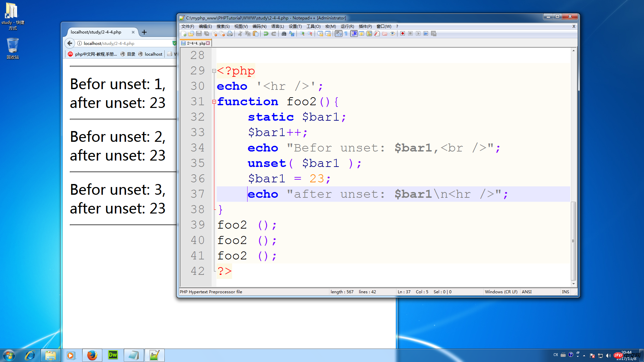This screenshot has width=644, height=362.
Task: Open the 目录 bookmark in browser
Action: pyautogui.click(x=128, y=54)
